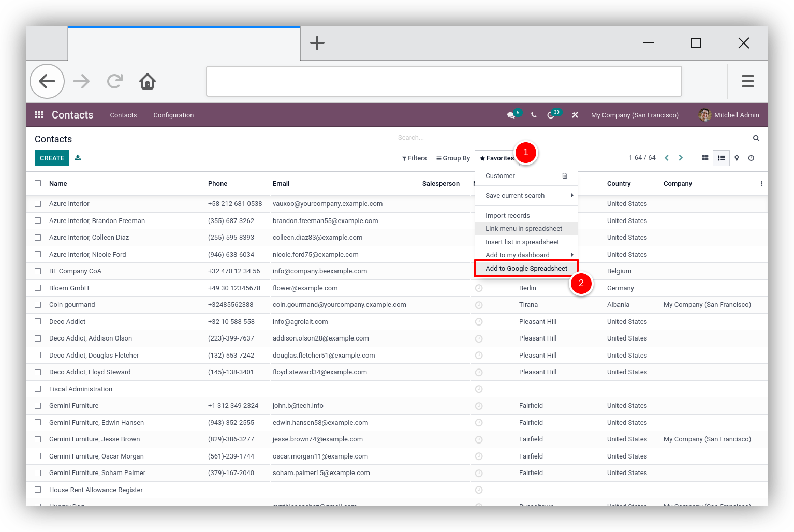Viewport: 794px width, 532px height.
Task: Click the Contacts app title in navbar
Action: (x=72, y=115)
